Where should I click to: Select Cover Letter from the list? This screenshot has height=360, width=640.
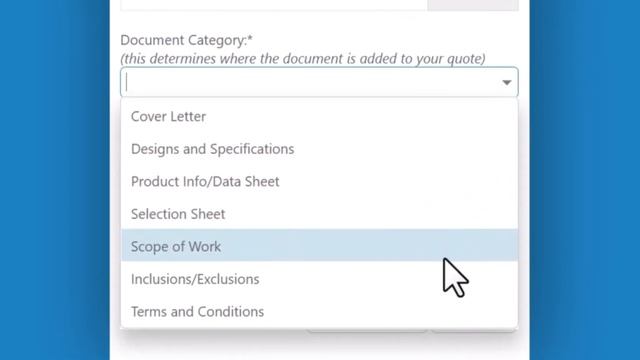click(319, 116)
